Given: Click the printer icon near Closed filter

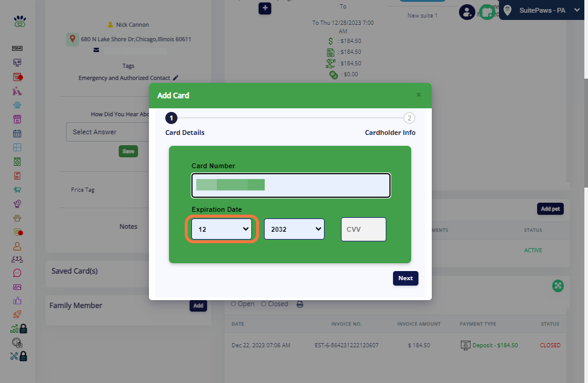Looking at the screenshot, I should tap(300, 304).
